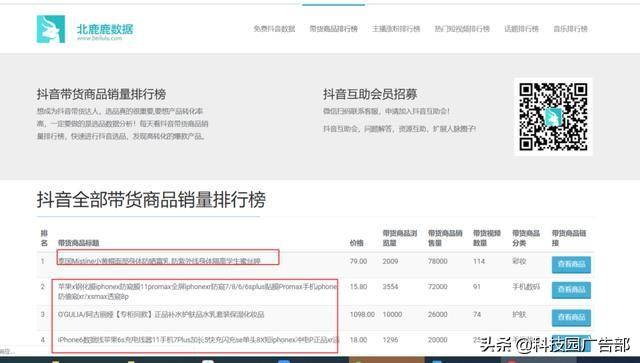Click the sales value 20000
Image resolution: width=640 pixels, height=363 pixels.
pos(438,340)
